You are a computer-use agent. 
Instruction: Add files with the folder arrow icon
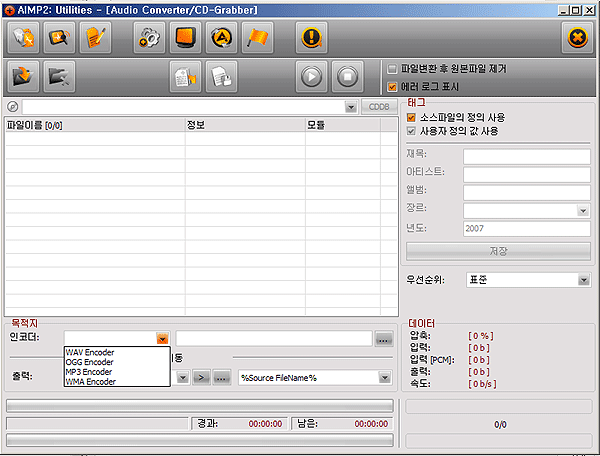pyautogui.click(x=23, y=76)
